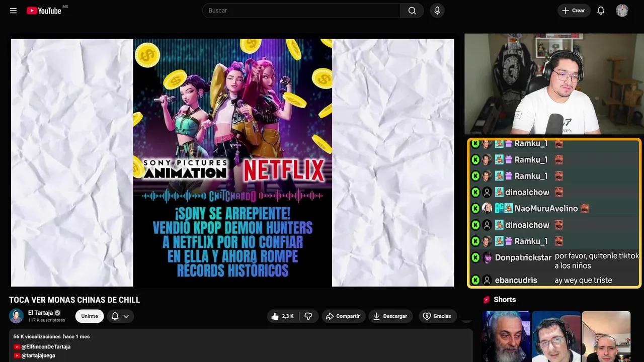This screenshot has width=644, height=362.
Task: Open first Short with bearded man
Action: click(x=506, y=336)
